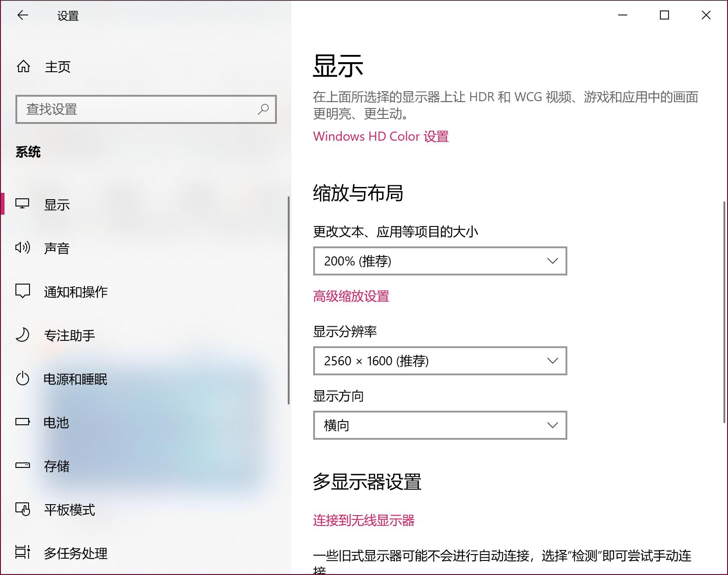The height and width of the screenshot is (575, 728).
Task: Open 存储 via the storage drive icon
Action: click(23, 467)
